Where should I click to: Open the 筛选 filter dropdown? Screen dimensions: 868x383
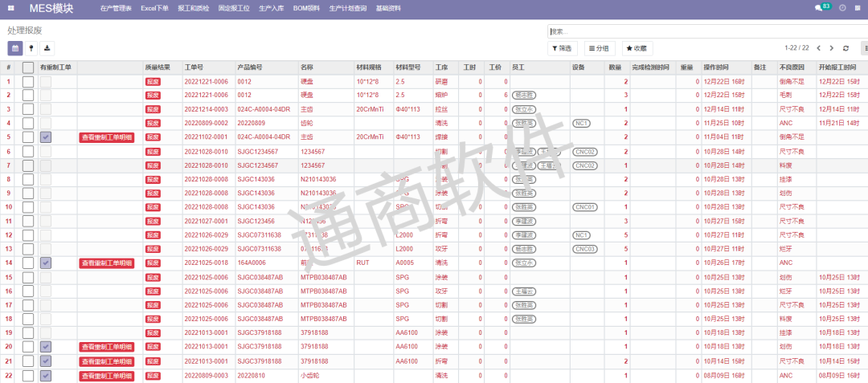click(x=563, y=48)
